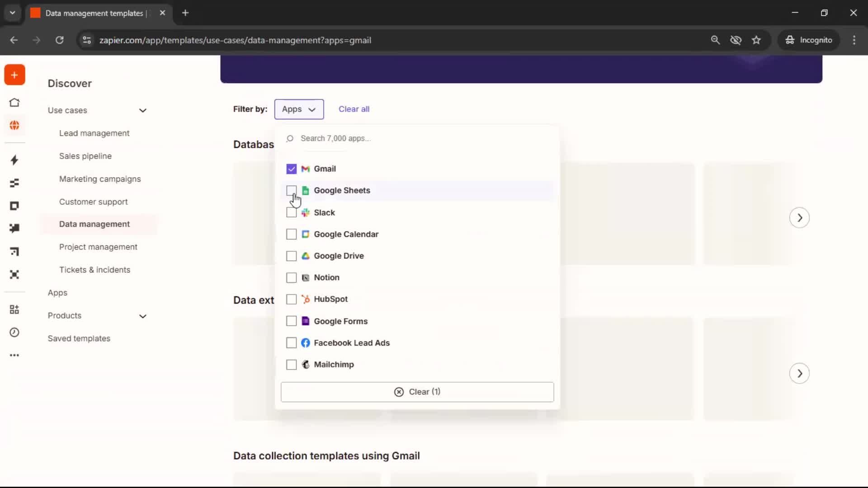
Task: Open the Agents icon in sidebar
Action: (14, 275)
